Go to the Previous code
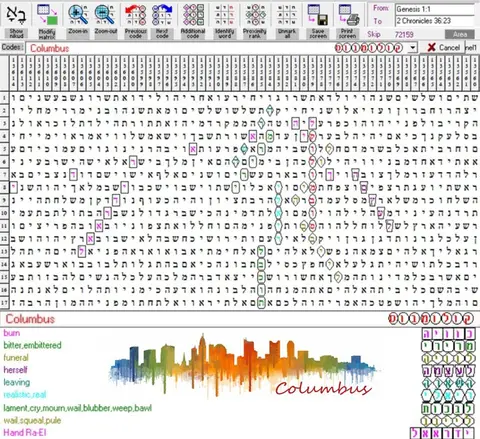Viewport: 480px width, 439px height. click(135, 21)
